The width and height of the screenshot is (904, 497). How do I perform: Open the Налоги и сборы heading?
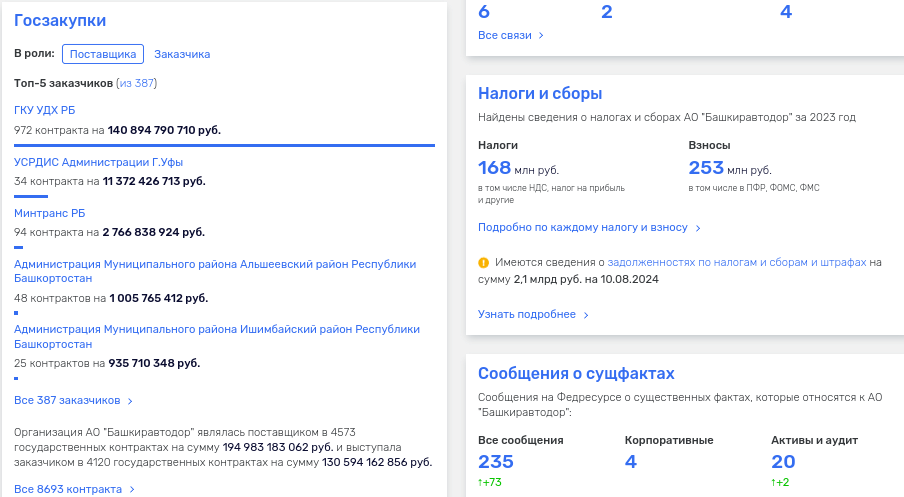(x=540, y=93)
